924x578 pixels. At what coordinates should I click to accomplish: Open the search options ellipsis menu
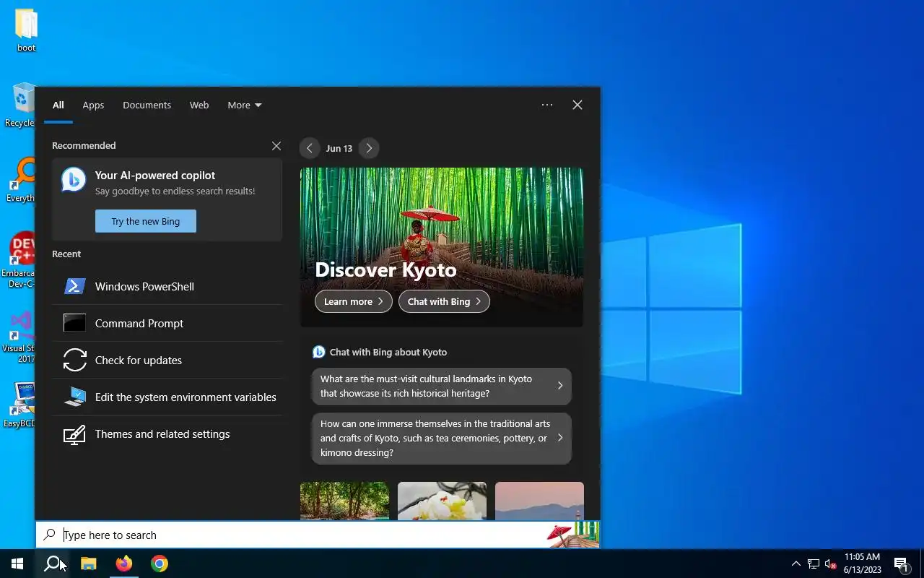547,105
